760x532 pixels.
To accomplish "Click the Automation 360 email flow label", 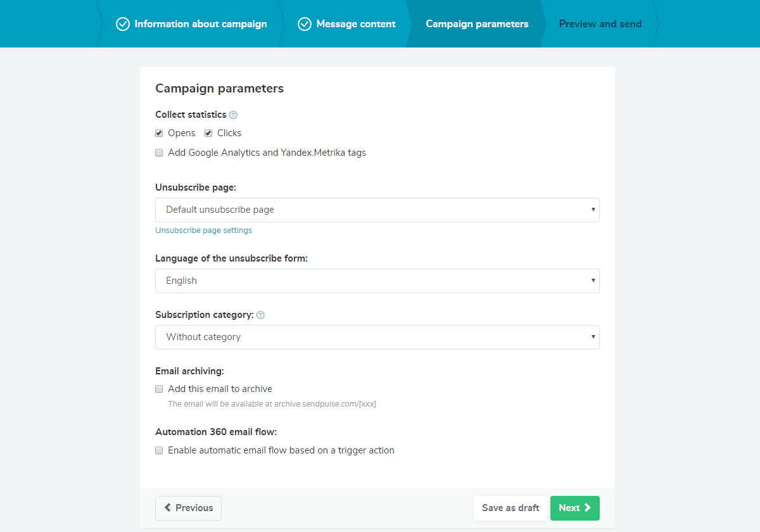I will click(216, 432).
